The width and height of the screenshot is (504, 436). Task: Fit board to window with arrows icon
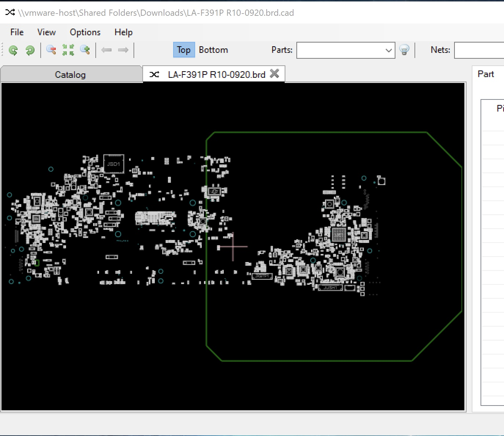click(x=68, y=50)
